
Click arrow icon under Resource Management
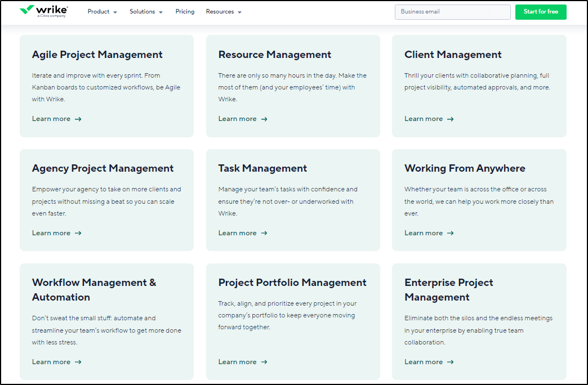tap(264, 119)
